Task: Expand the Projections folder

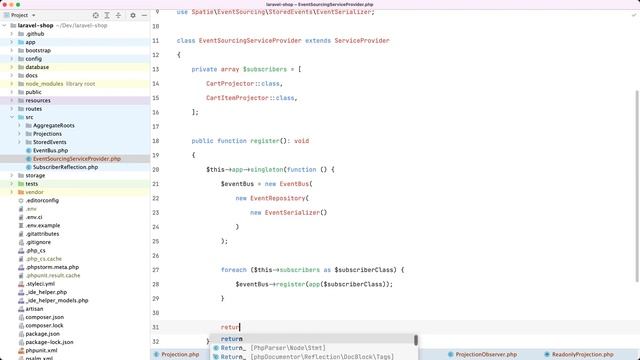Action: (19, 134)
